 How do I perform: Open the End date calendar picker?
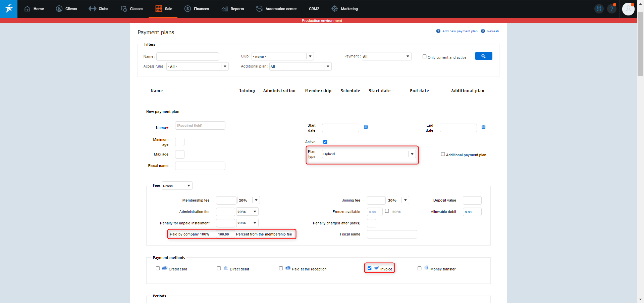pos(483,127)
